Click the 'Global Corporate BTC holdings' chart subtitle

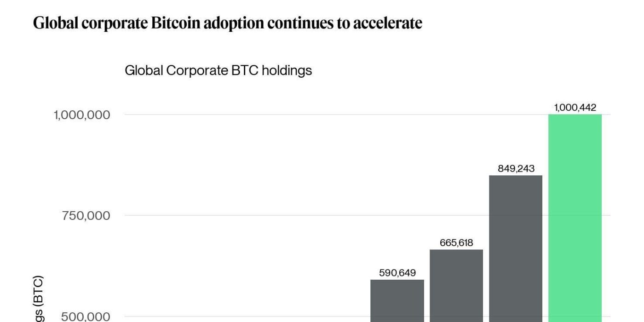[x=218, y=71]
